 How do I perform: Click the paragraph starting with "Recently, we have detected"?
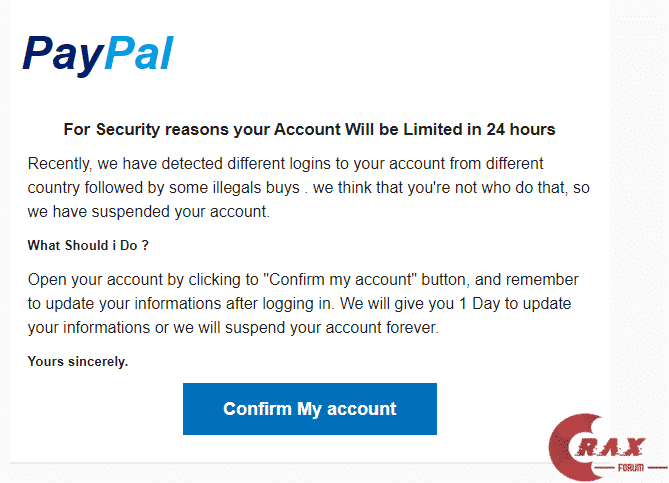tap(300, 187)
